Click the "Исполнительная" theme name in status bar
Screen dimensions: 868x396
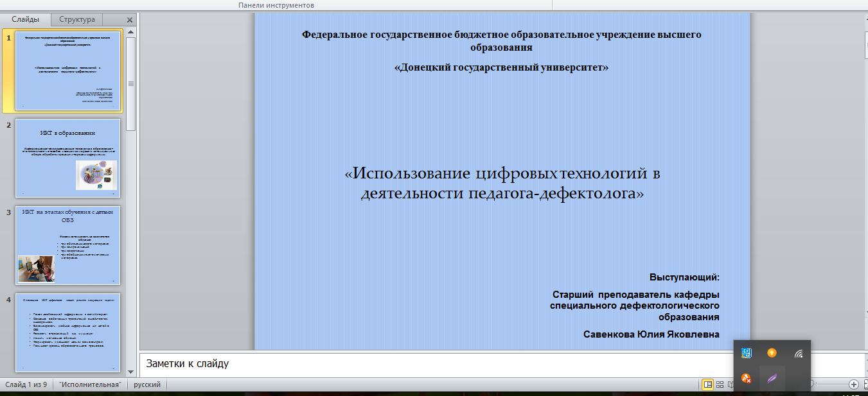[91, 384]
